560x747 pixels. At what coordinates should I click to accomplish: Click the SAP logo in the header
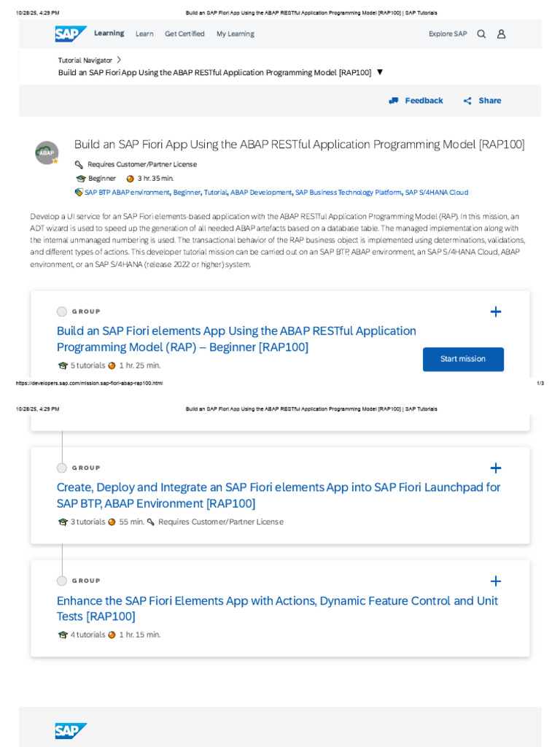pyautogui.click(x=71, y=34)
